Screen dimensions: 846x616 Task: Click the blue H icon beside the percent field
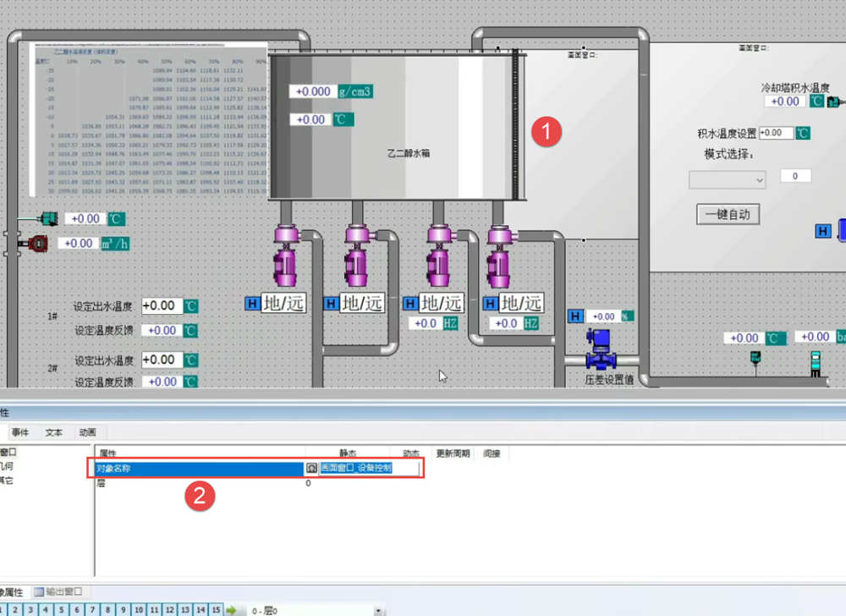576,316
